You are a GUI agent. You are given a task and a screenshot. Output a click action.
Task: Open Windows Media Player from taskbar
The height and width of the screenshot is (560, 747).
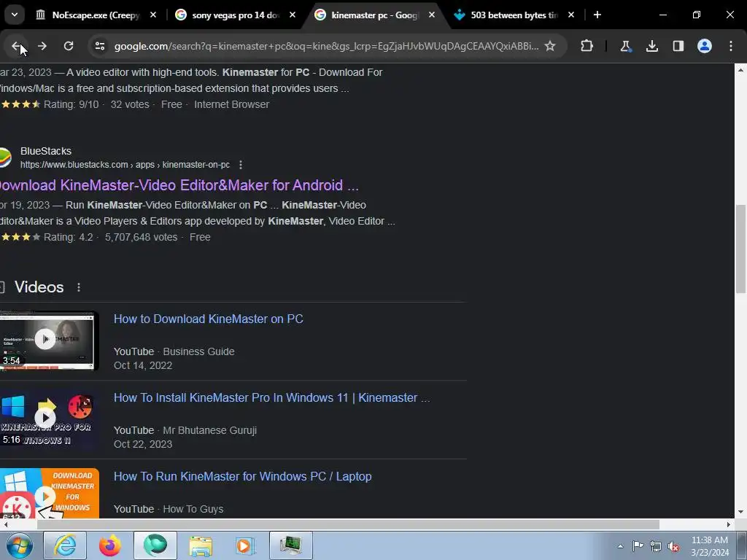point(246,545)
